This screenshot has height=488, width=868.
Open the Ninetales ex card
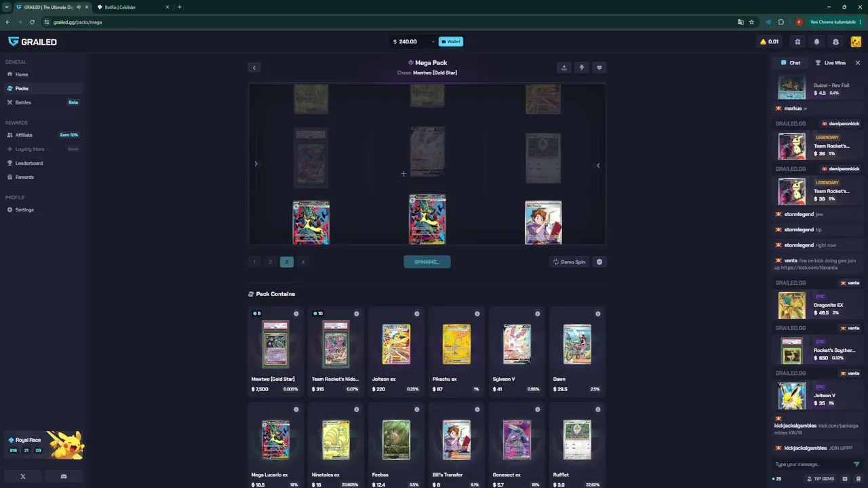click(336, 447)
